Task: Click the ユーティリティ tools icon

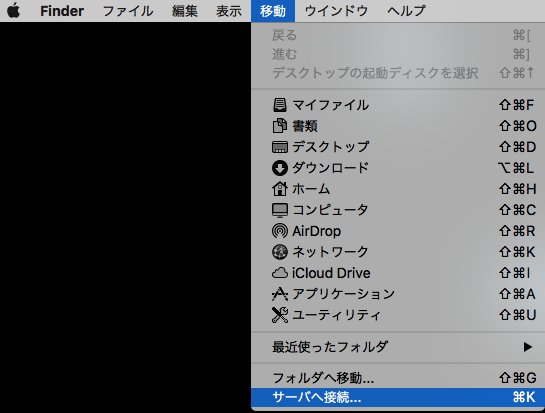Action: pos(280,315)
